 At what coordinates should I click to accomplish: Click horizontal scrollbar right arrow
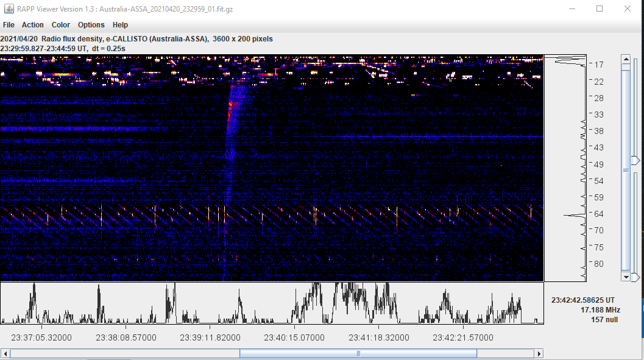pyautogui.click(x=538, y=353)
